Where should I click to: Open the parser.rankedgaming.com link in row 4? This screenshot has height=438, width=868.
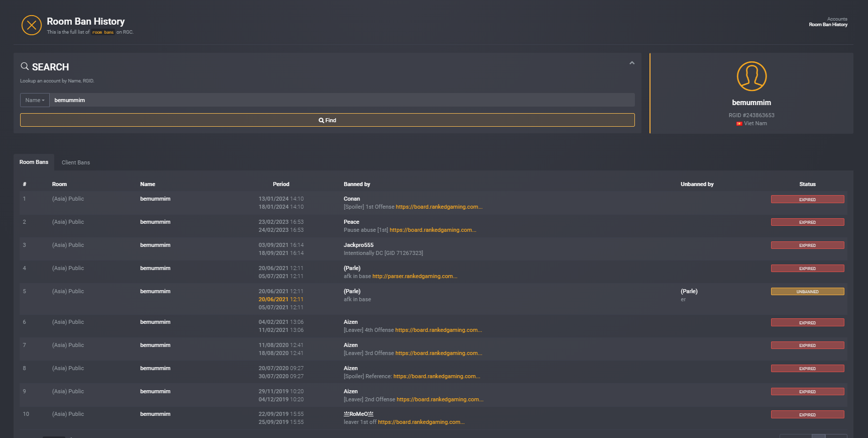(x=415, y=277)
